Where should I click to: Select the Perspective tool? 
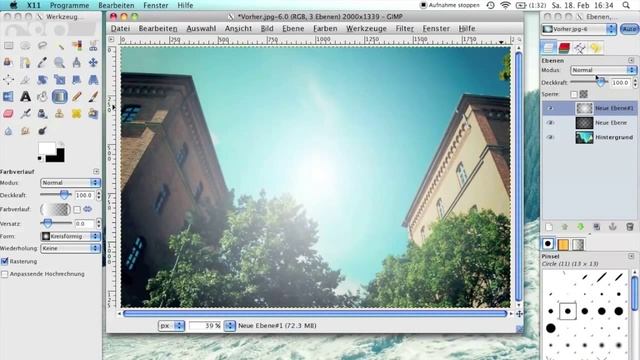(93, 80)
